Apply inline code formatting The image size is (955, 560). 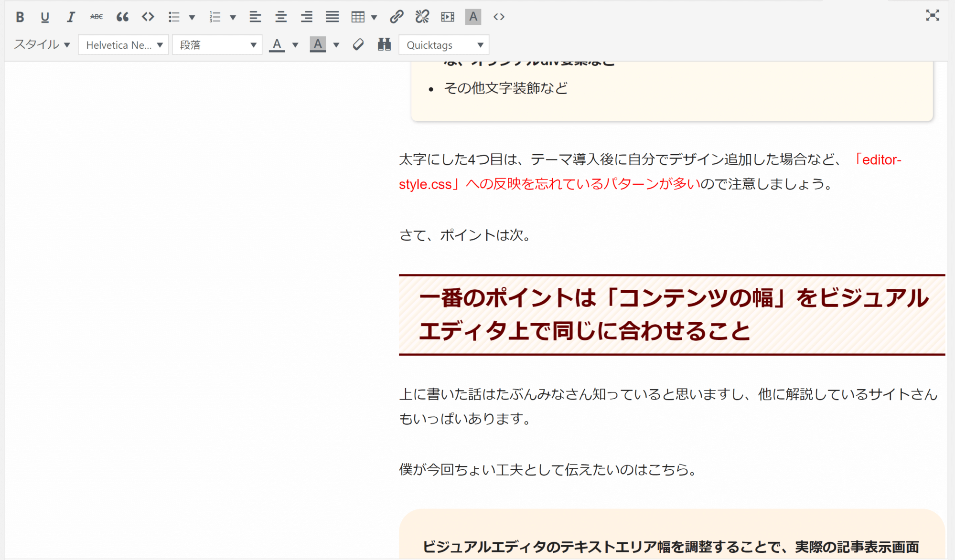(148, 17)
